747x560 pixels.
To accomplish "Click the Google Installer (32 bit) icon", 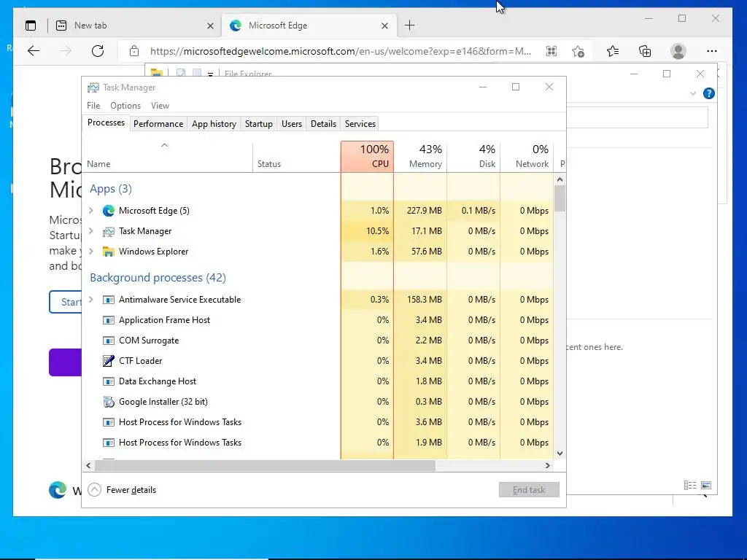I will pyautogui.click(x=109, y=402).
